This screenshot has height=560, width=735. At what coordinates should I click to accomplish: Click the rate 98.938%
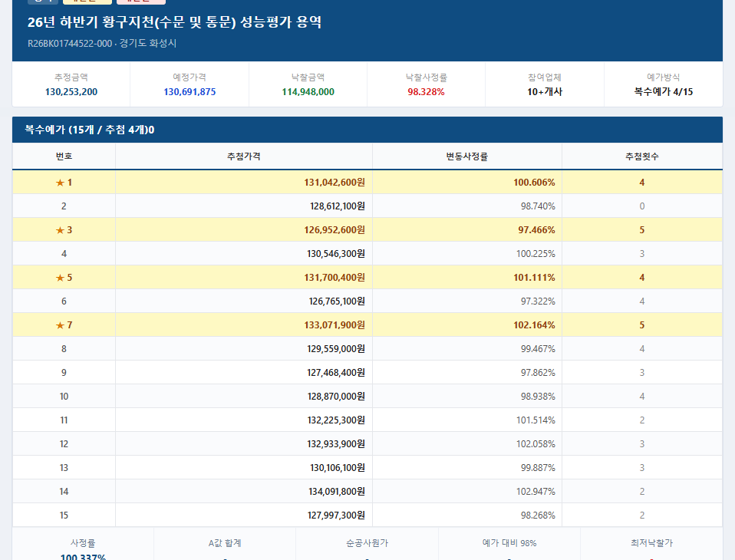point(538,397)
